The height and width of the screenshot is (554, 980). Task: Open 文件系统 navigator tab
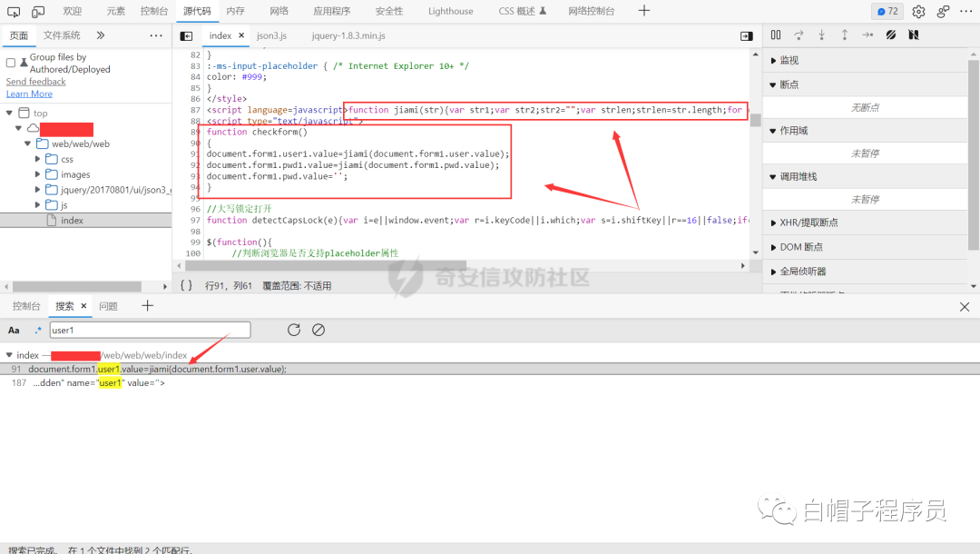coord(62,35)
